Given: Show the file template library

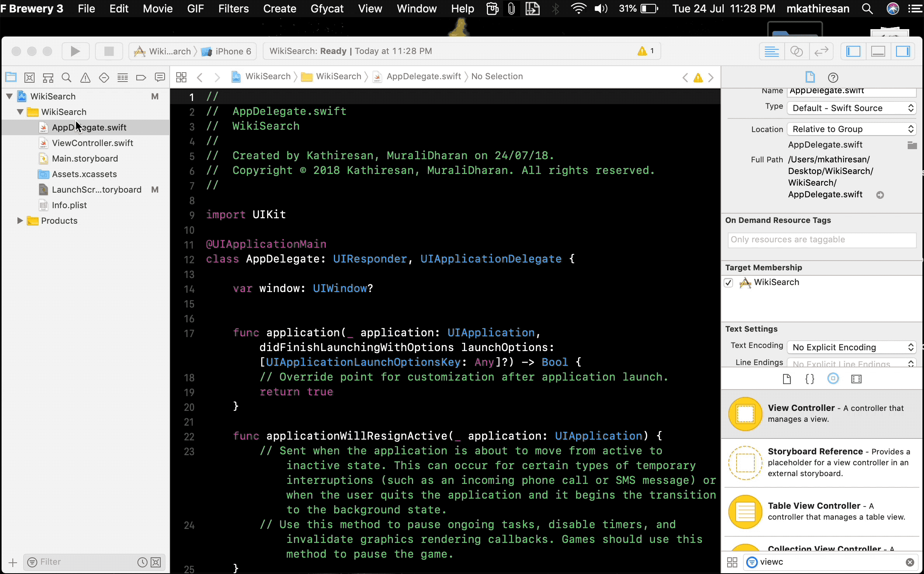Looking at the screenshot, I should click(787, 379).
